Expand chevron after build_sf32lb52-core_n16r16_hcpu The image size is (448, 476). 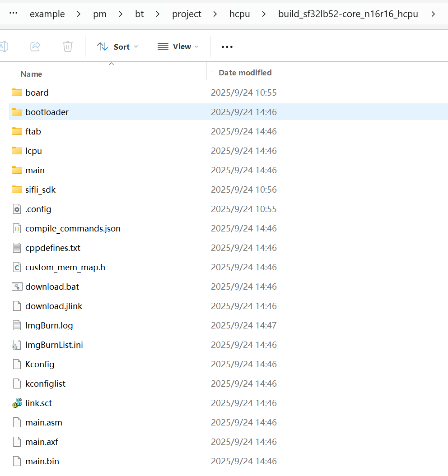[433, 14]
